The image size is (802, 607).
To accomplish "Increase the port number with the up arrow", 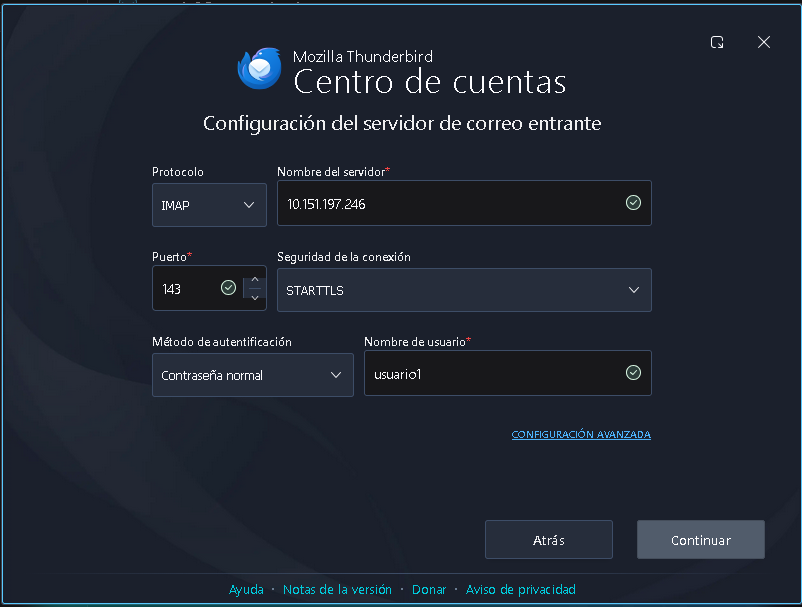I will point(255,280).
